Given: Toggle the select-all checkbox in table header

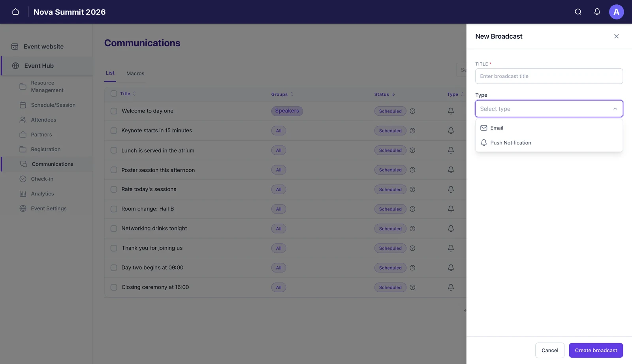Looking at the screenshot, I should coord(114,94).
